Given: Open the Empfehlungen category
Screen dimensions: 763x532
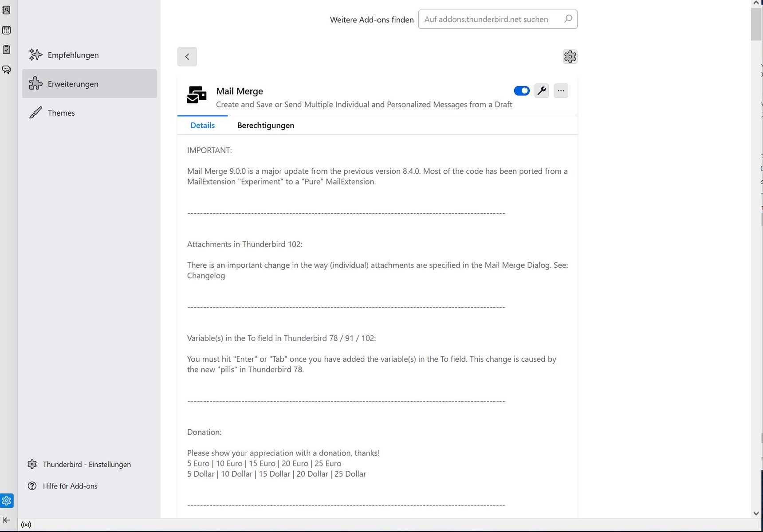Looking at the screenshot, I should (90, 55).
